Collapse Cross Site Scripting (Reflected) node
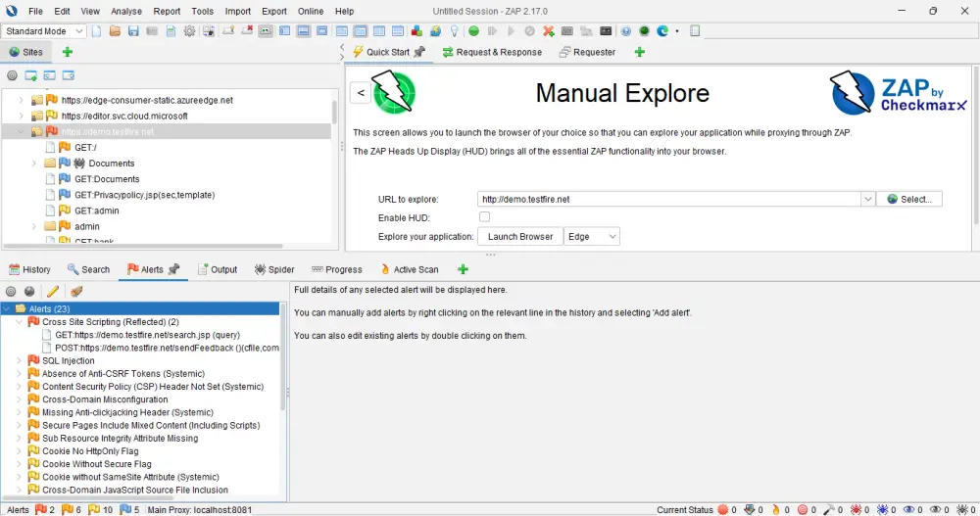 coord(20,322)
